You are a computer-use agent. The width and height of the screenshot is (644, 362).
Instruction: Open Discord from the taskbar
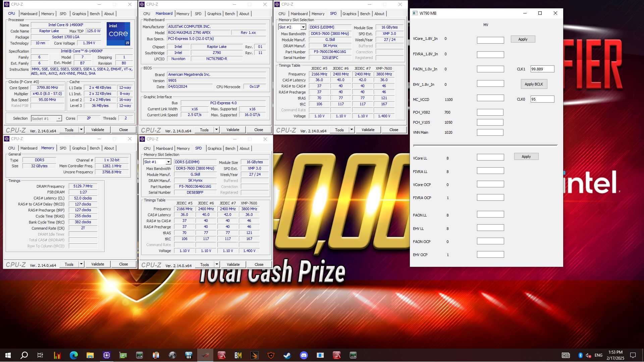pos(304,355)
